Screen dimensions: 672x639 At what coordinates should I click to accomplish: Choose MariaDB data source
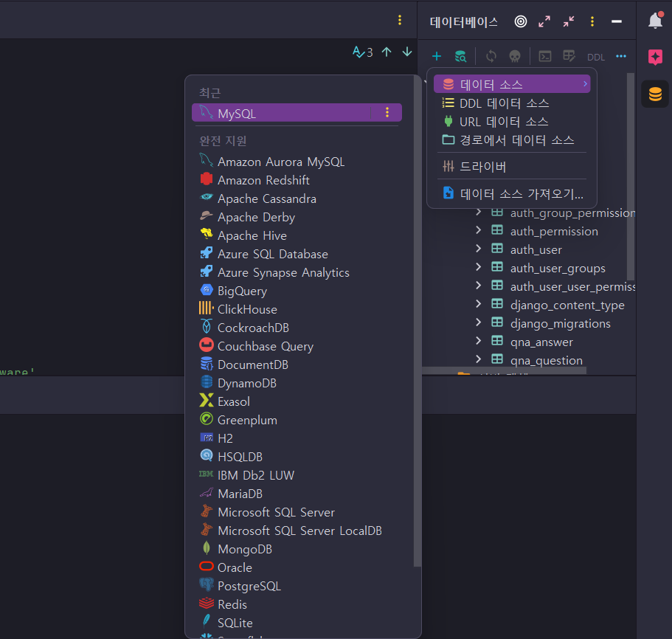pos(297,494)
